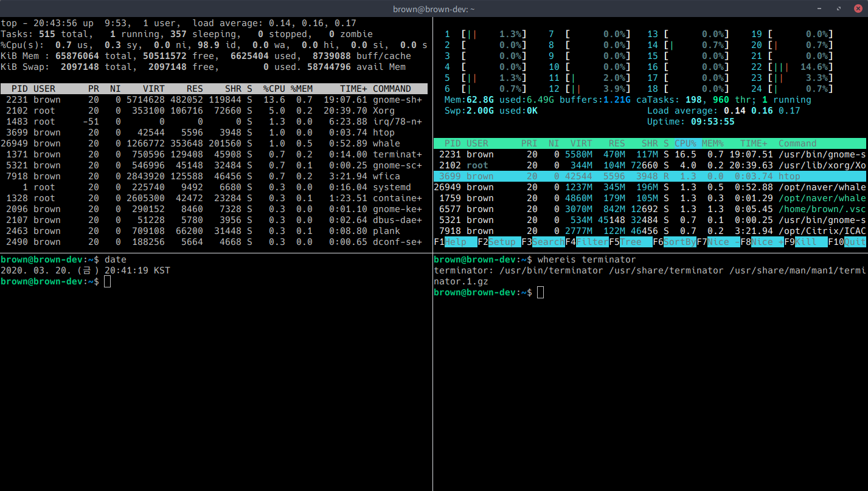Click htop Uptime value 09:53:55
Screen dimensions: 868x491
(712, 122)
